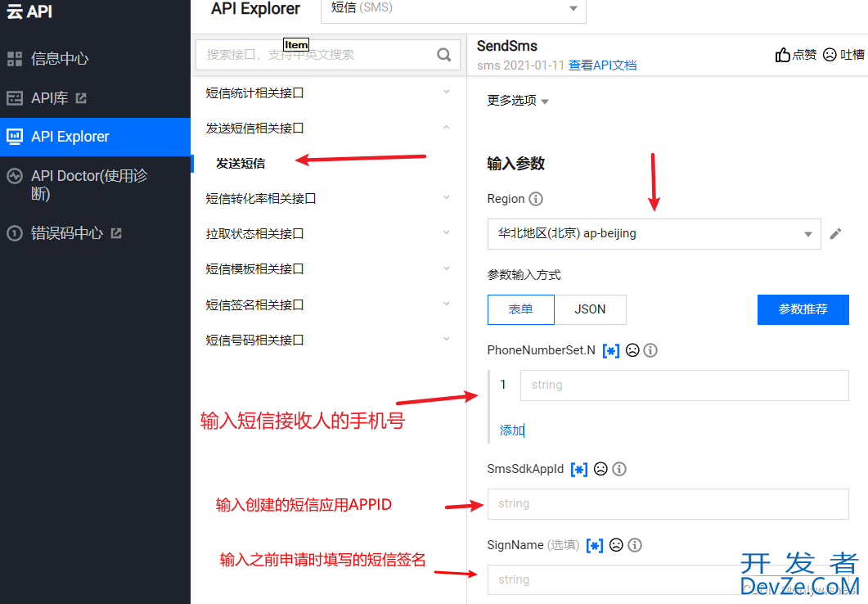This screenshot has width=868, height=604.
Task: Click the SmsSdkAppId required asterisk icon
Action: tap(579, 470)
